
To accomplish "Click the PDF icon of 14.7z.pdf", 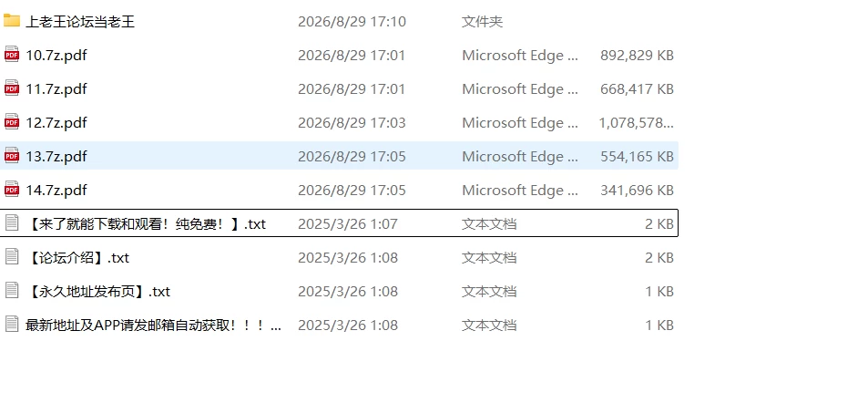I will tap(12, 191).
